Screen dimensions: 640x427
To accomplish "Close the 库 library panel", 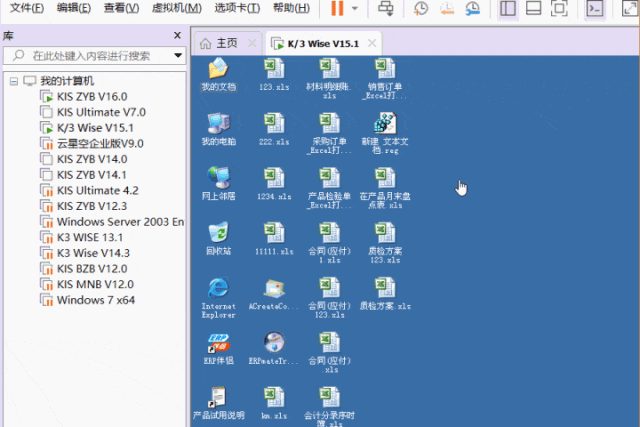I will click(177, 36).
